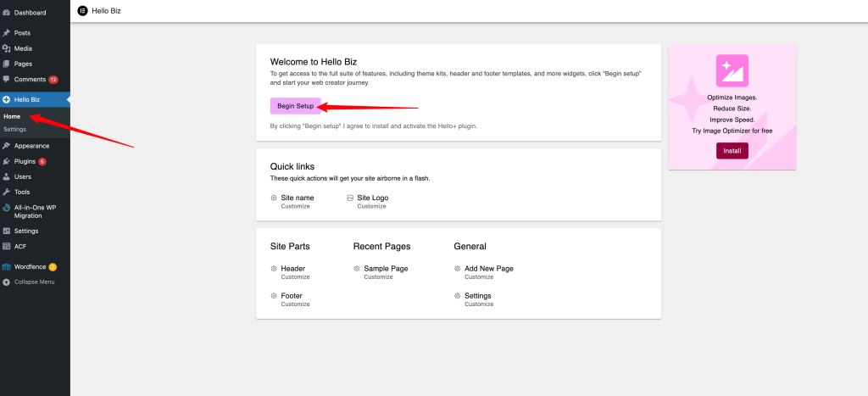The height and width of the screenshot is (396, 868).
Task: Click the Posts pushpin icon
Action: pyautogui.click(x=6, y=33)
